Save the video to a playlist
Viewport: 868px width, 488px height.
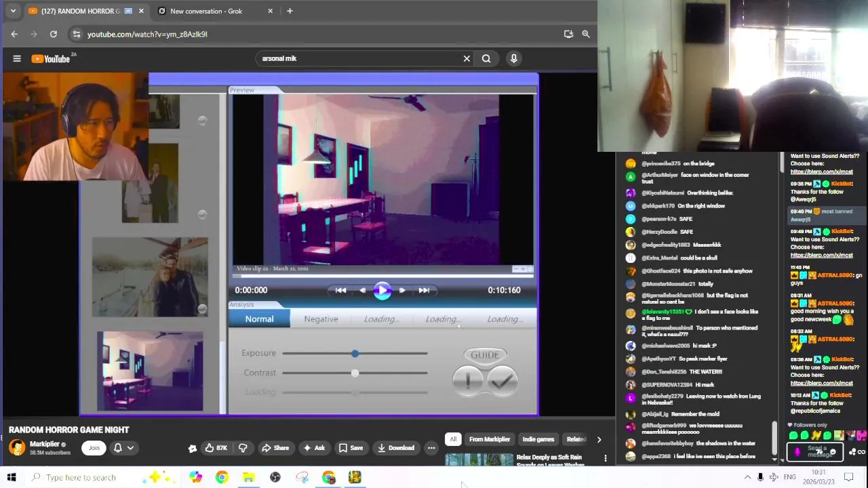pos(351,448)
